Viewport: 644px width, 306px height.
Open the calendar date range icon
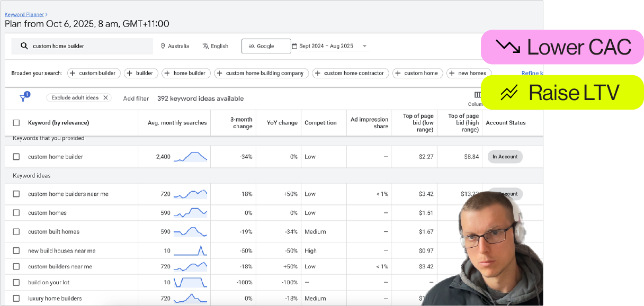(294, 46)
